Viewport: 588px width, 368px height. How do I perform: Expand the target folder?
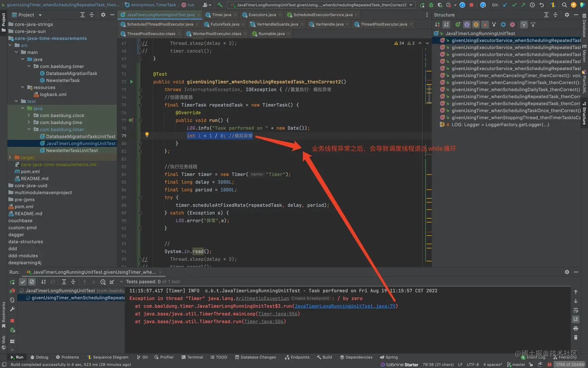coord(10,157)
